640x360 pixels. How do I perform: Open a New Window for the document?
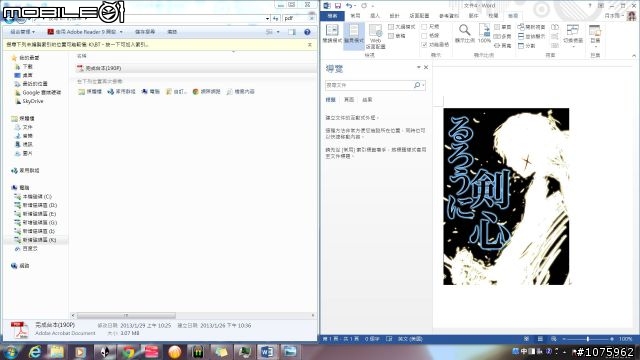coord(531,27)
